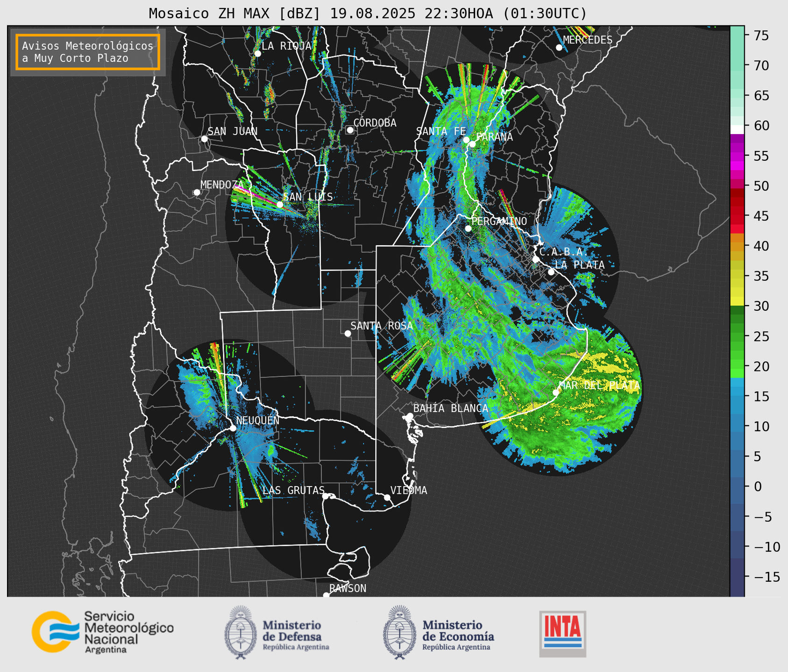The image size is (788, 672).
Task: Click the MAR DEL PLATA label text
Action: (x=599, y=386)
